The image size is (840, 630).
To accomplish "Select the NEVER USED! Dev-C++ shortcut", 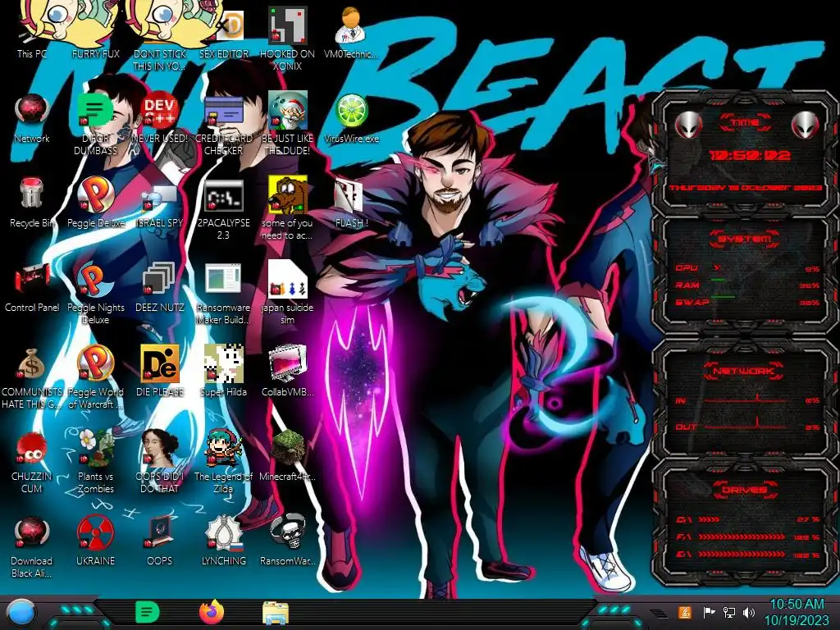I will (x=160, y=118).
